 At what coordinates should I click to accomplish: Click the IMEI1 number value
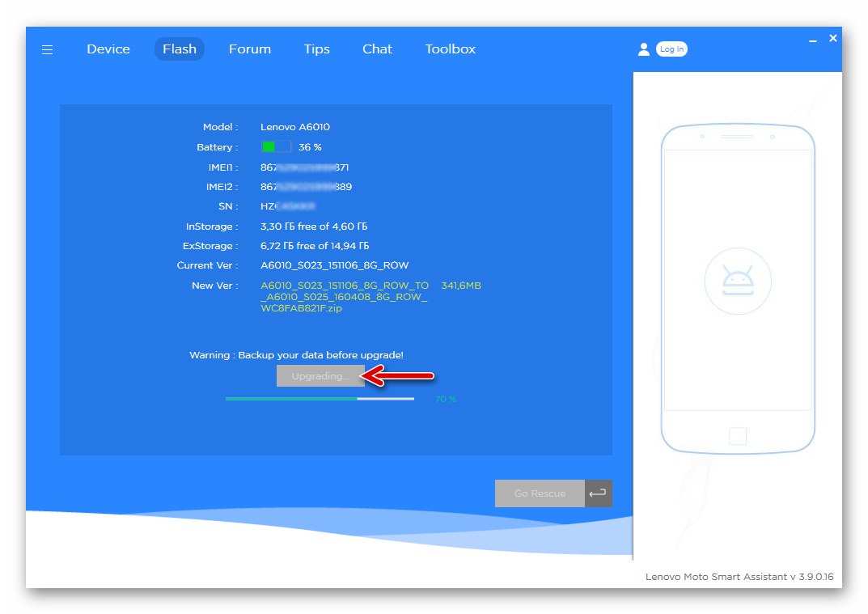coord(304,167)
